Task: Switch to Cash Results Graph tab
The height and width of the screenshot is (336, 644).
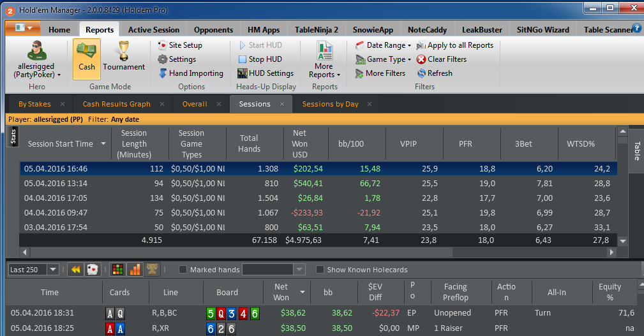Action: coord(116,104)
